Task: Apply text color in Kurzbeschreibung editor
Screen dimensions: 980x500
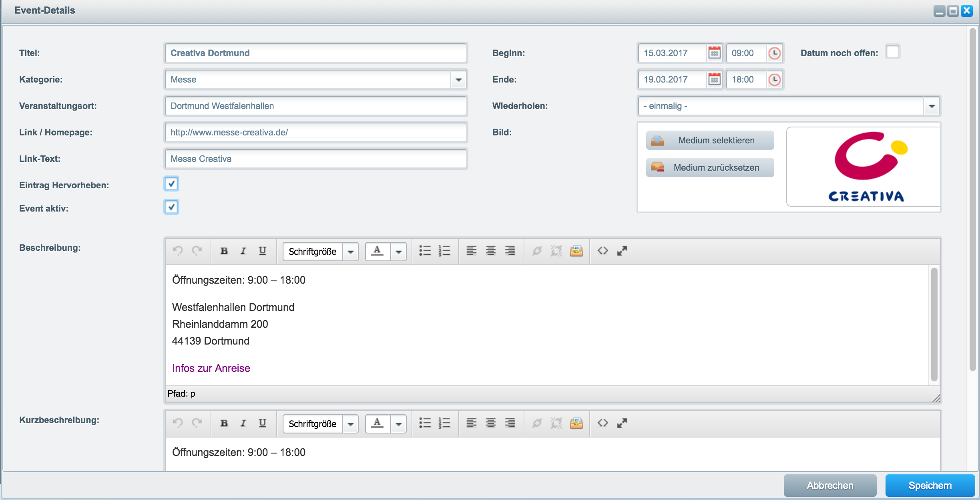Action: pyautogui.click(x=378, y=424)
